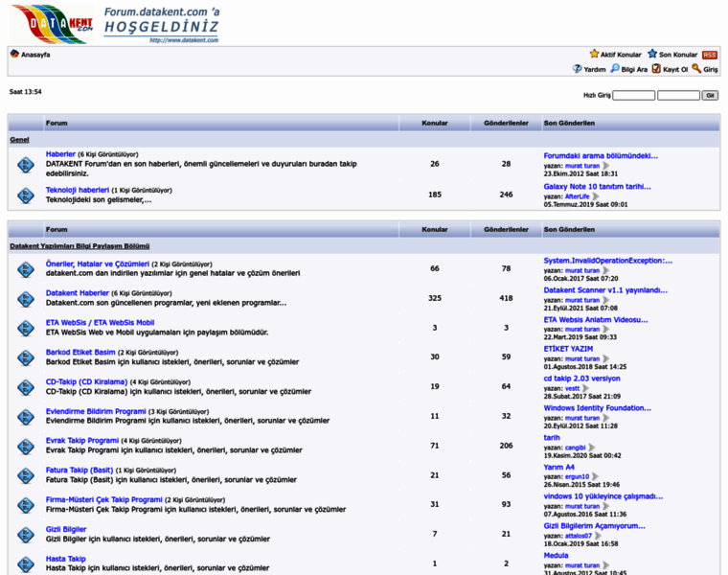Go to last post arrow for CD-Takip row
728x575 pixels.
[x=585, y=388]
